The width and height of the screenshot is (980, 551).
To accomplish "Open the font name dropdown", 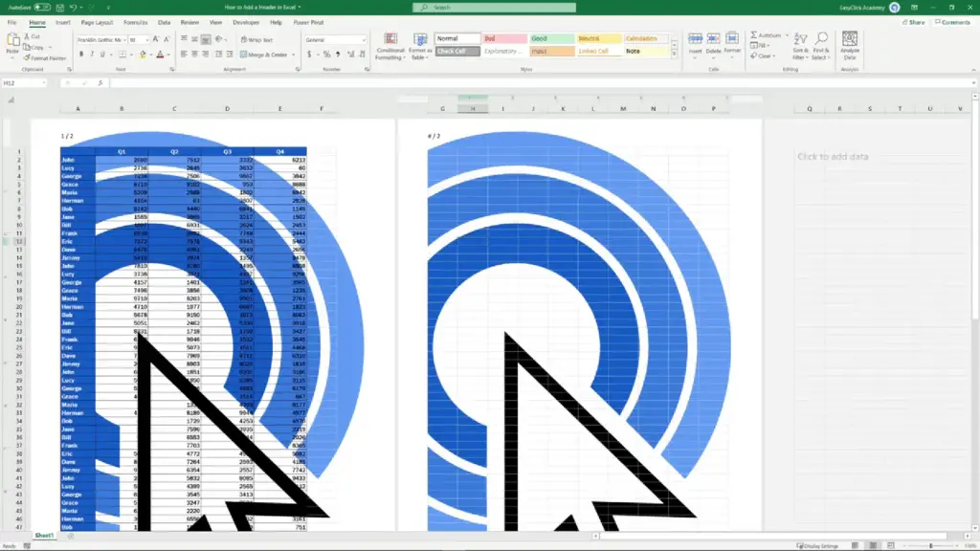I will click(123, 40).
